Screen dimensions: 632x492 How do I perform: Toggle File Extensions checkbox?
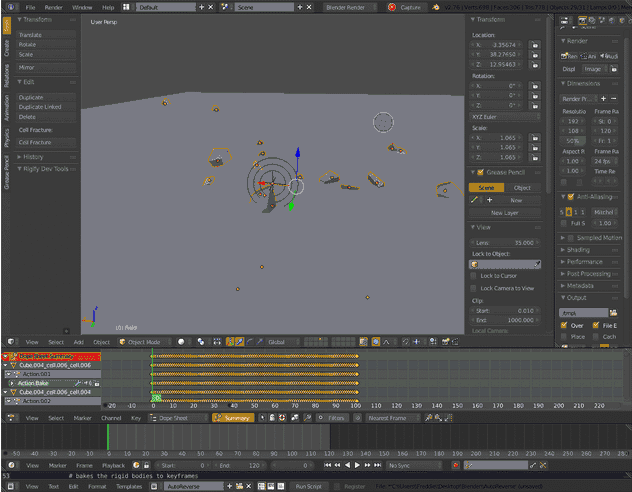point(596,325)
